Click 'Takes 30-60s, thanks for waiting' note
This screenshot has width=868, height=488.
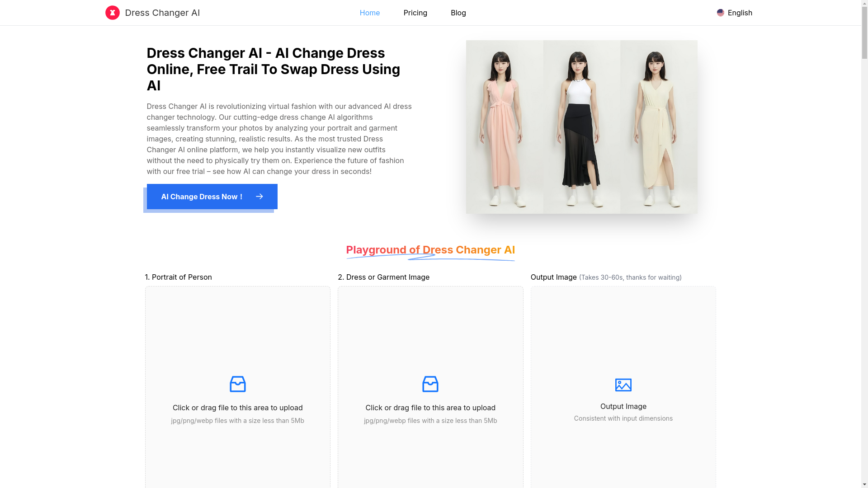click(630, 277)
